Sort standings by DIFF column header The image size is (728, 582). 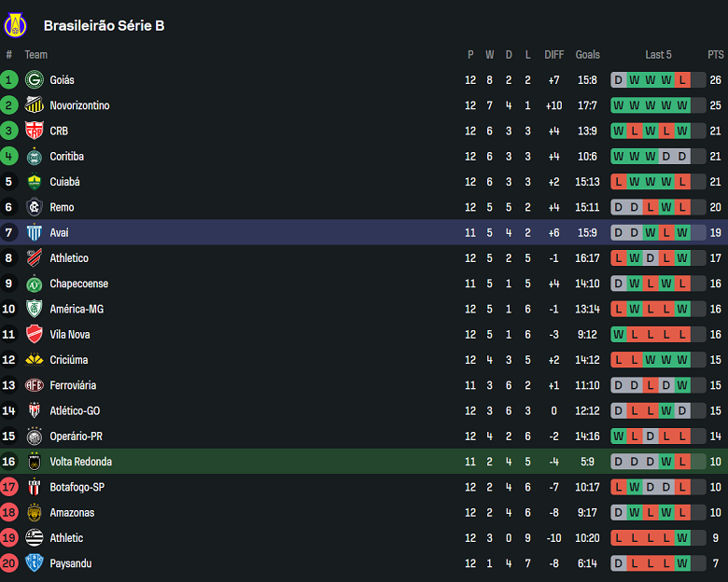point(554,55)
